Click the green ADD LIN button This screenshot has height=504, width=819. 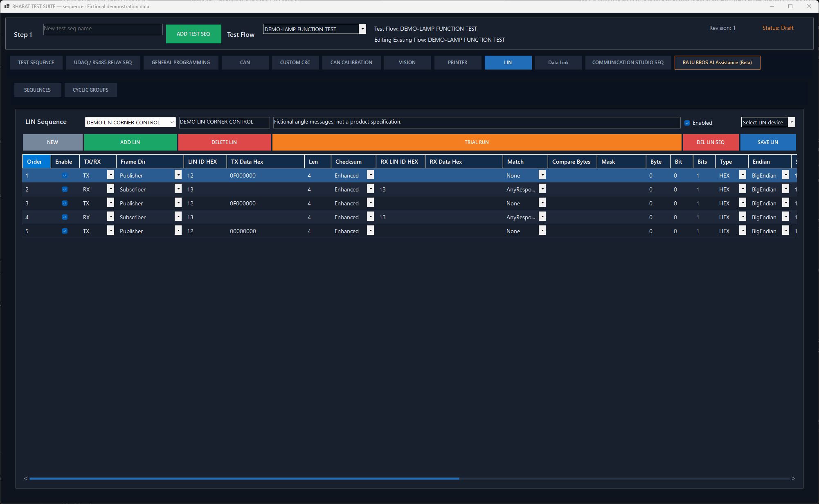(x=130, y=142)
